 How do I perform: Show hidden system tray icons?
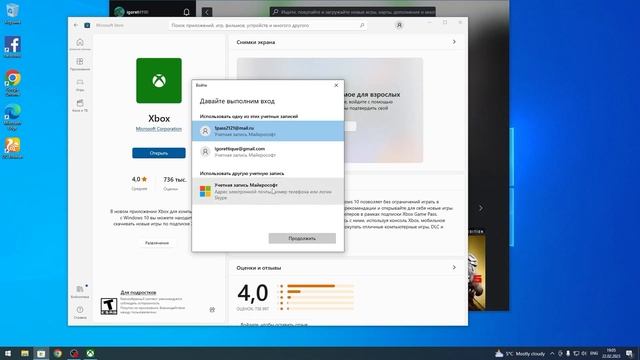point(552,353)
